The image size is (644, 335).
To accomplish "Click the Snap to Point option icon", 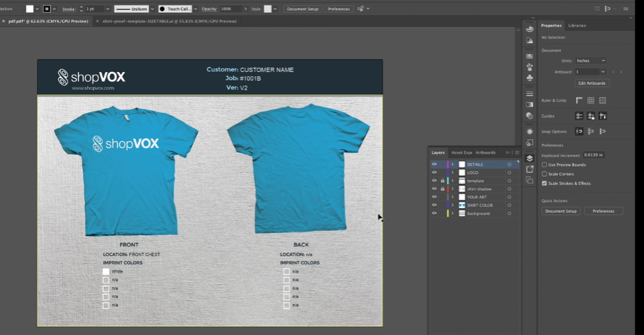I will point(579,131).
